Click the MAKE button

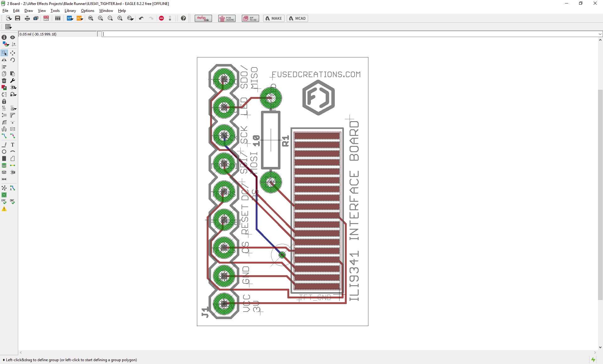click(x=274, y=18)
